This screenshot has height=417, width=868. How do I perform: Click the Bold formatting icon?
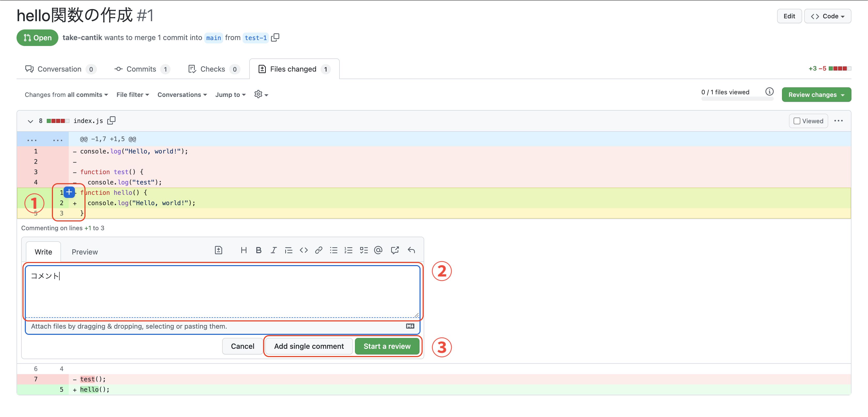(x=258, y=250)
